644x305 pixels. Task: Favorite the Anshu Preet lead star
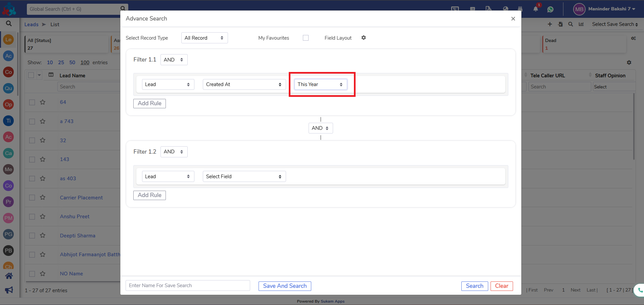click(43, 217)
